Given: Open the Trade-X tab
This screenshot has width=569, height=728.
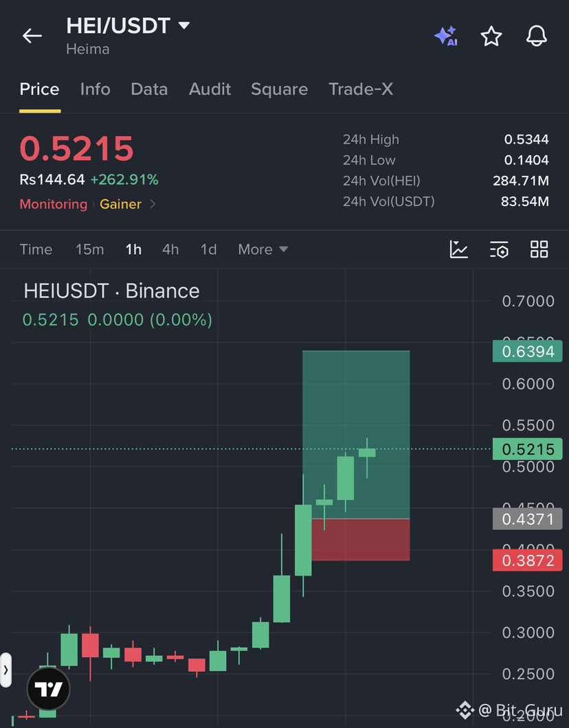Looking at the screenshot, I should pyautogui.click(x=361, y=89).
